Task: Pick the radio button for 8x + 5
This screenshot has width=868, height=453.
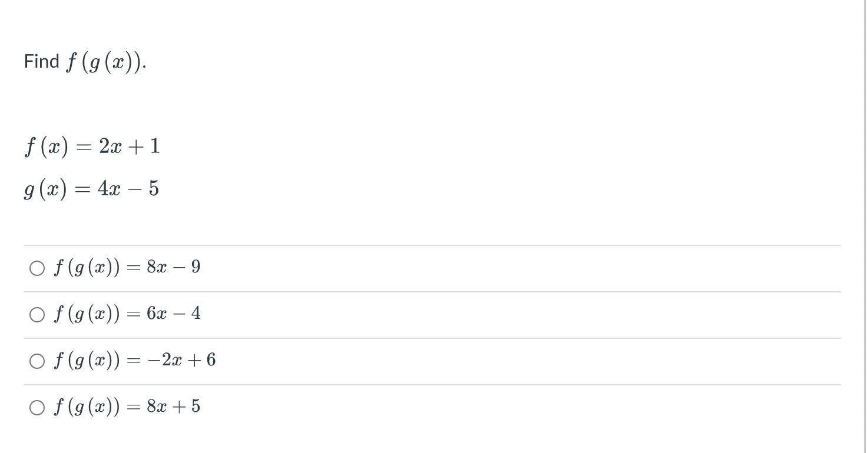Action: tap(37, 407)
